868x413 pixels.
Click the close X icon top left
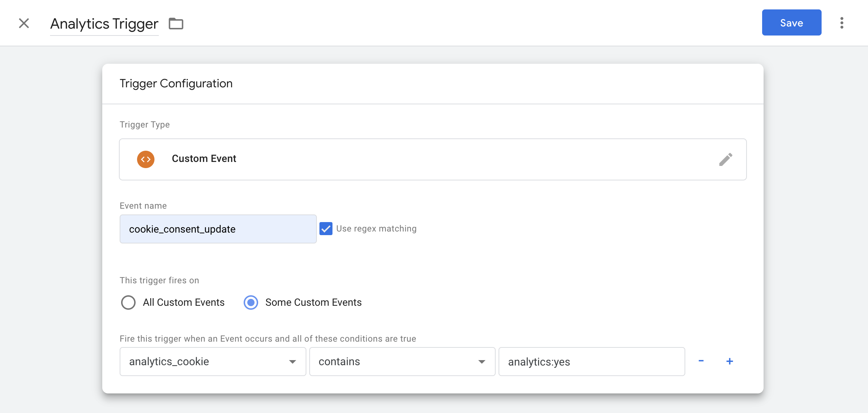pos(24,23)
